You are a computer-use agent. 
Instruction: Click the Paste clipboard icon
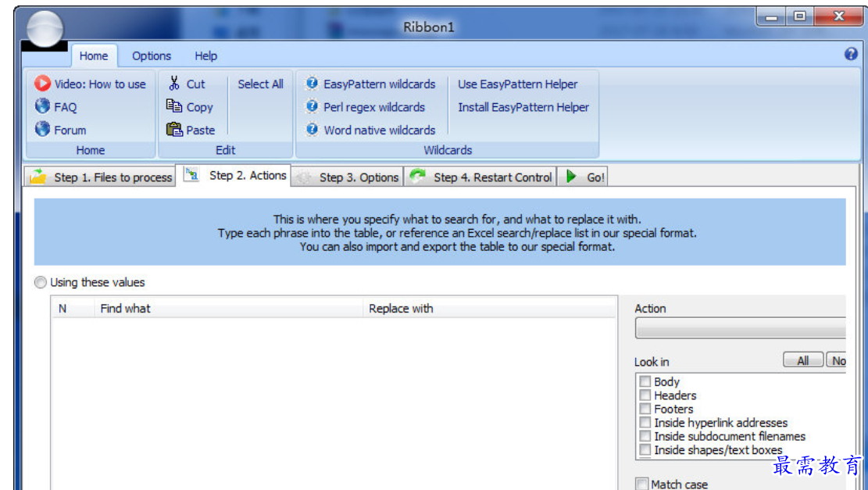(173, 130)
